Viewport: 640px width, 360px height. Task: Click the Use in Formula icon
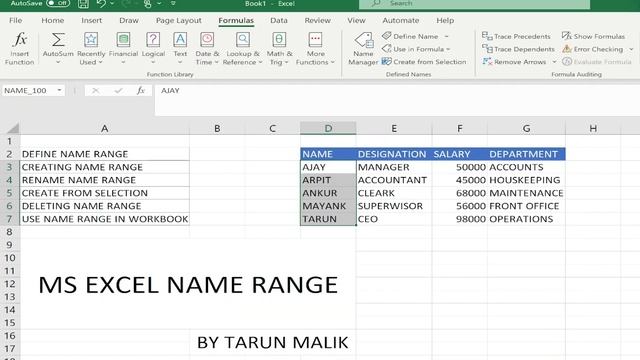pos(387,49)
